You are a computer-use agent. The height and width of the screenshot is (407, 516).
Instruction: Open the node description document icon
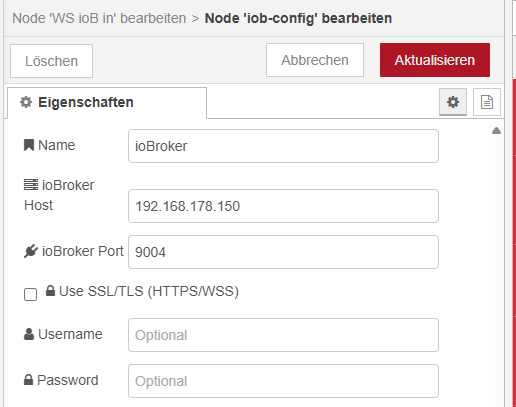(487, 102)
